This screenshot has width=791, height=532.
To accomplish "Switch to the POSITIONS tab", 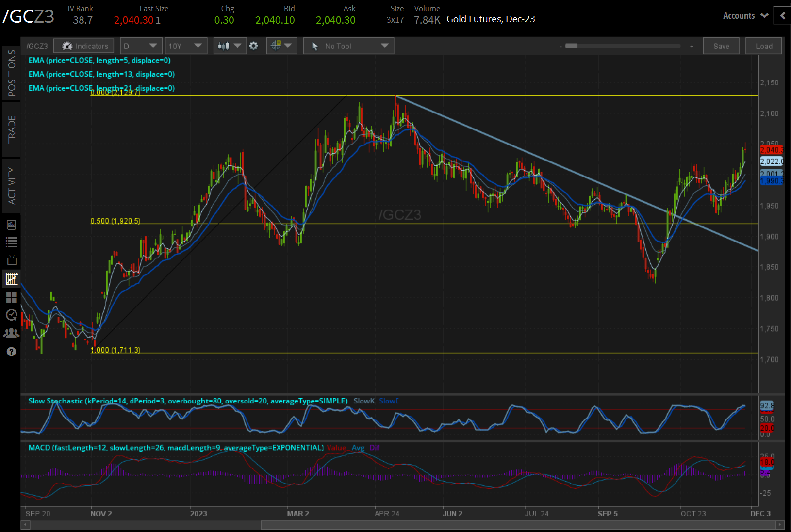I will (x=12, y=73).
